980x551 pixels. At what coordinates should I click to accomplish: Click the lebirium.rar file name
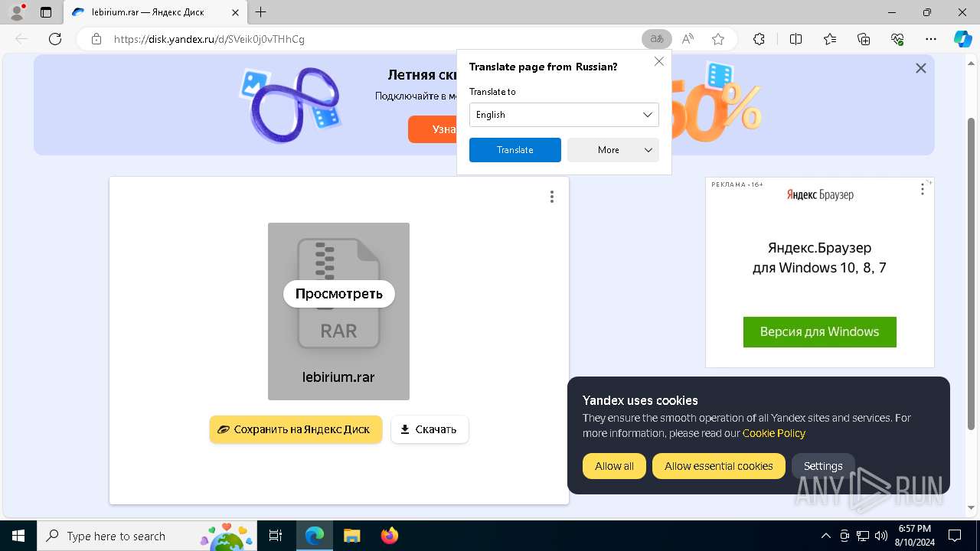[338, 377]
